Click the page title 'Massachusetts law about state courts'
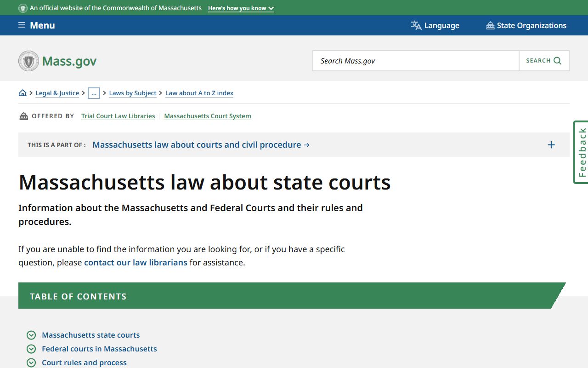 (204, 182)
